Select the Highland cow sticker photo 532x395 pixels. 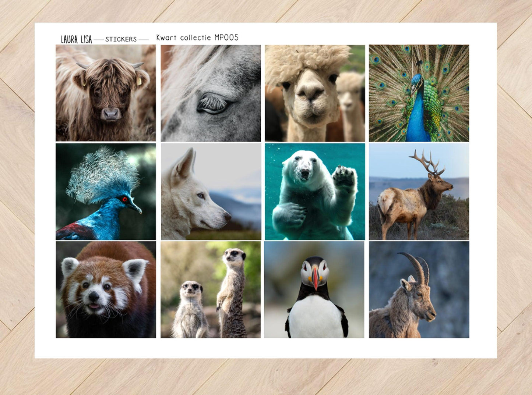click(x=106, y=93)
